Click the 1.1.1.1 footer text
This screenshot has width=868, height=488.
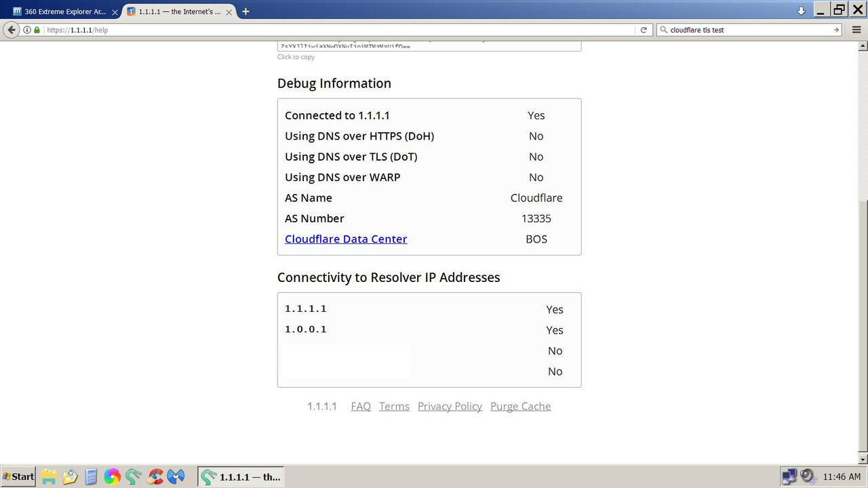pos(322,406)
